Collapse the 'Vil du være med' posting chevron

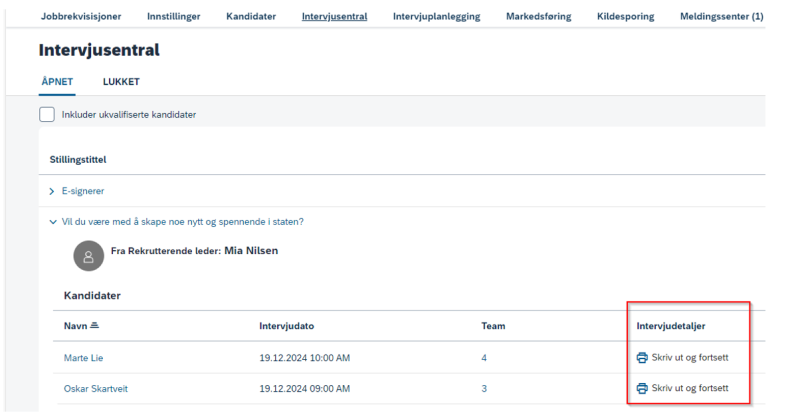[x=53, y=222]
